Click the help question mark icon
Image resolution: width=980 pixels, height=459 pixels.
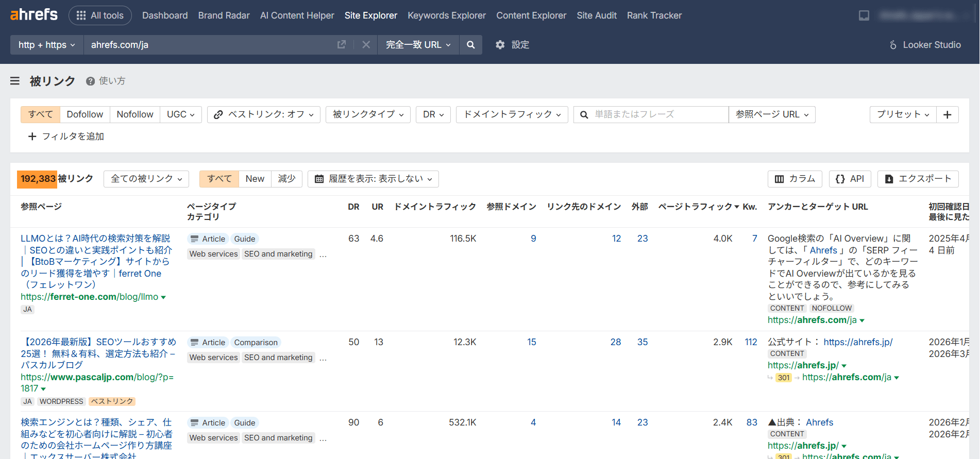click(90, 81)
